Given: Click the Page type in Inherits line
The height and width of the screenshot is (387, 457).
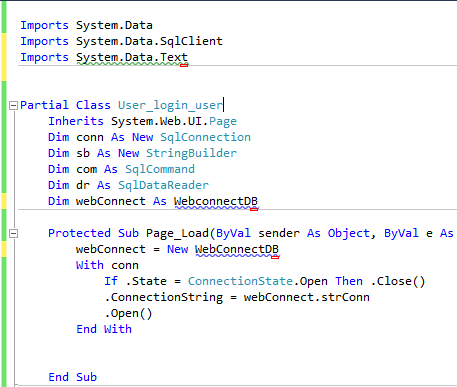Looking at the screenshot, I should tap(223, 121).
